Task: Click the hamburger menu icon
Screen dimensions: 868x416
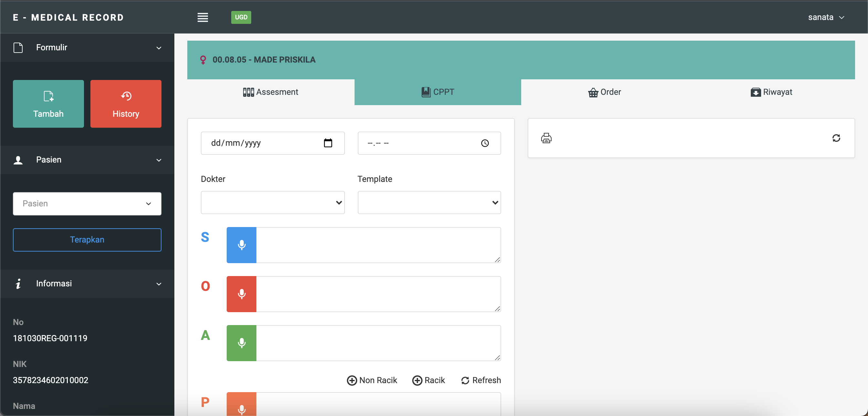Action: click(x=202, y=17)
